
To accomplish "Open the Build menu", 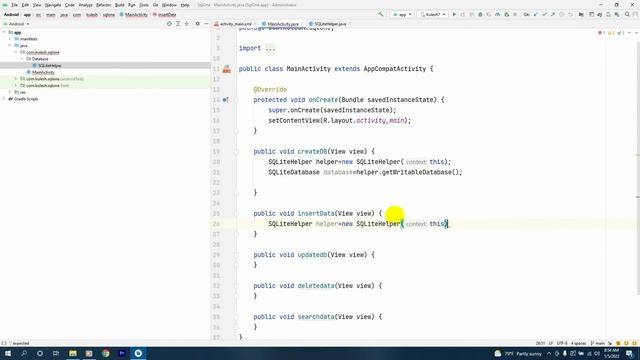I will tap(120, 5).
